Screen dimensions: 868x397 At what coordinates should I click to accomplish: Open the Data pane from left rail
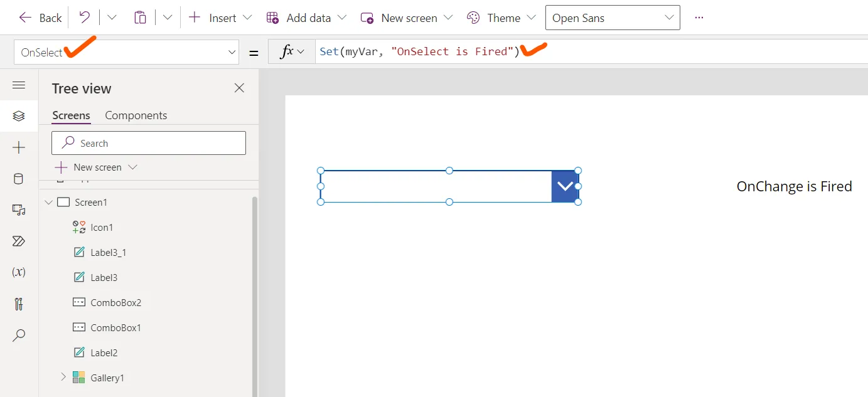(x=19, y=179)
